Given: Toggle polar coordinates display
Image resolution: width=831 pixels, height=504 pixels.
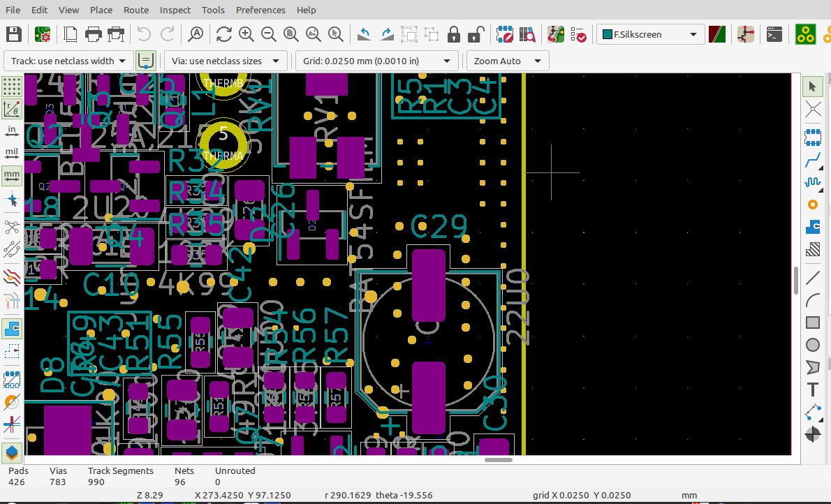Looking at the screenshot, I should point(12,109).
